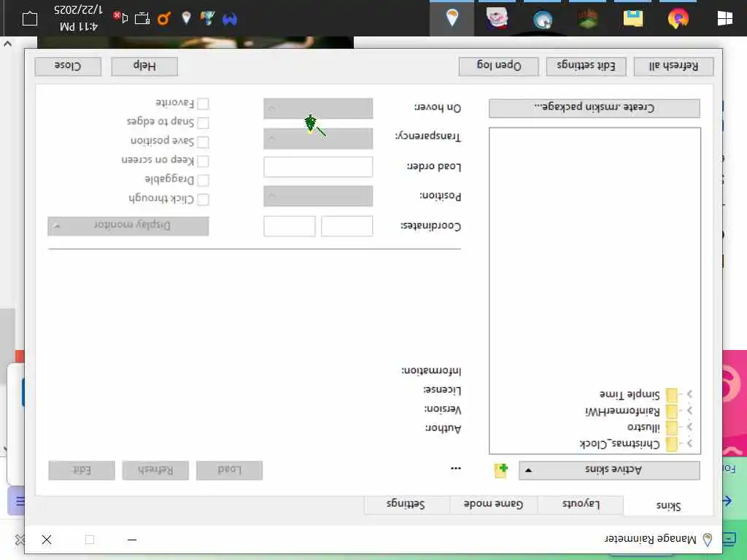The image size is (747, 560).
Task: Expand the Simple Time tree node chevron
Action: click(x=689, y=394)
